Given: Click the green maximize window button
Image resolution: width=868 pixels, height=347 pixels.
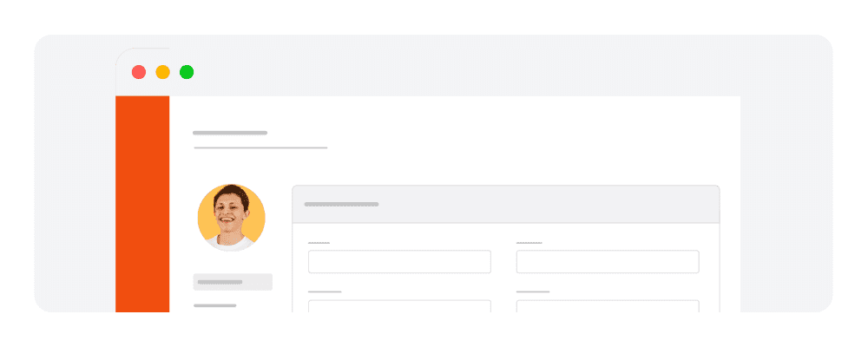Looking at the screenshot, I should pos(187,72).
